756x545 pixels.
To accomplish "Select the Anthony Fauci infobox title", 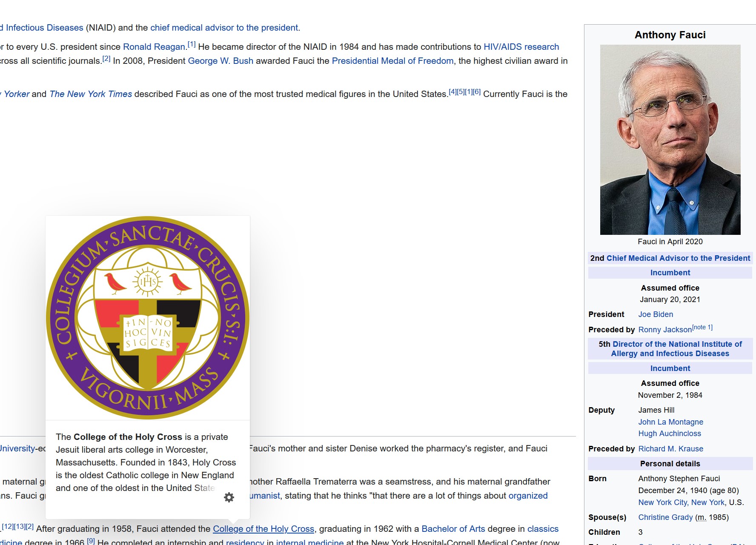I will [x=670, y=35].
